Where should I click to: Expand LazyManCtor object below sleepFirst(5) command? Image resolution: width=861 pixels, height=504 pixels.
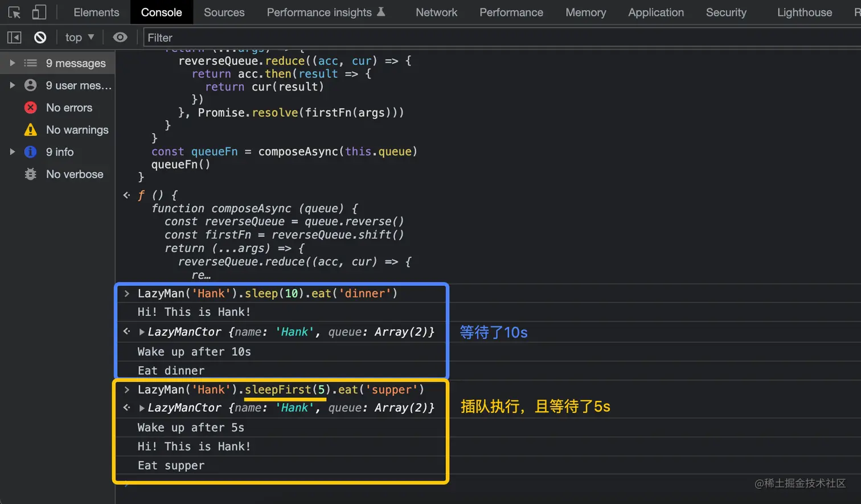pyautogui.click(x=142, y=408)
